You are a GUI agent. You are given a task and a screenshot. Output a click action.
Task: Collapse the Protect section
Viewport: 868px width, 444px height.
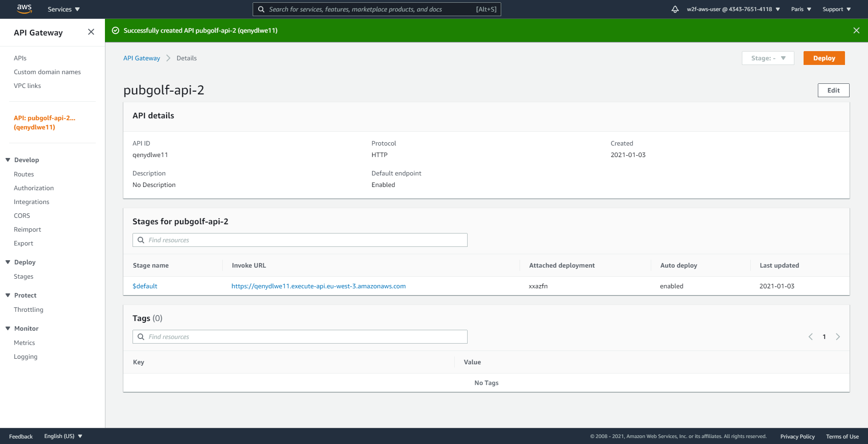point(8,295)
